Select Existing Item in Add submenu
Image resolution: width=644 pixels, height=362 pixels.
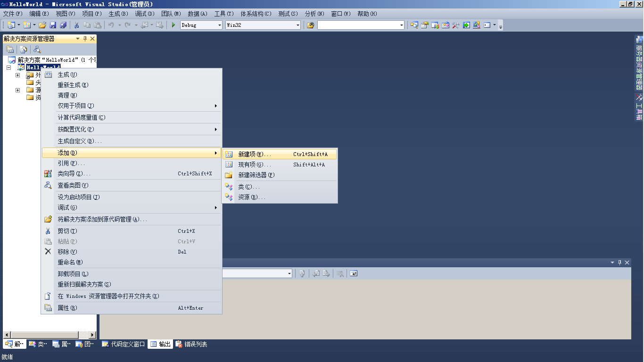click(280, 165)
